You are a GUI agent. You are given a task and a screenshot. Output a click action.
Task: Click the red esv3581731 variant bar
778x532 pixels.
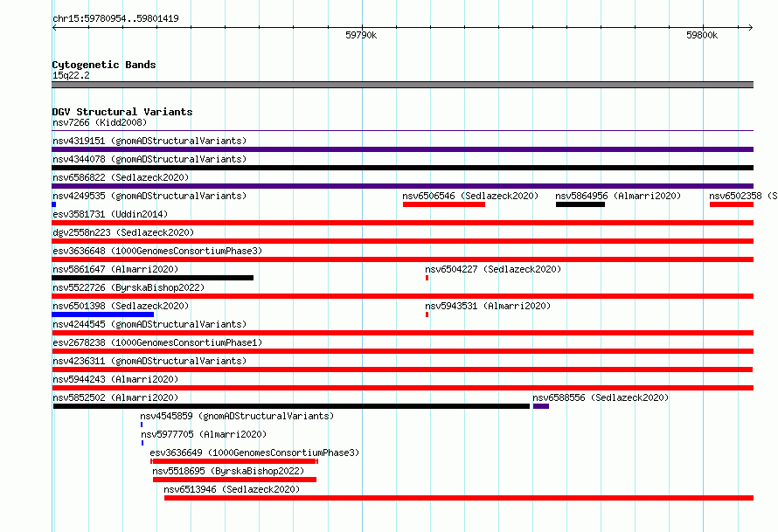point(403,223)
